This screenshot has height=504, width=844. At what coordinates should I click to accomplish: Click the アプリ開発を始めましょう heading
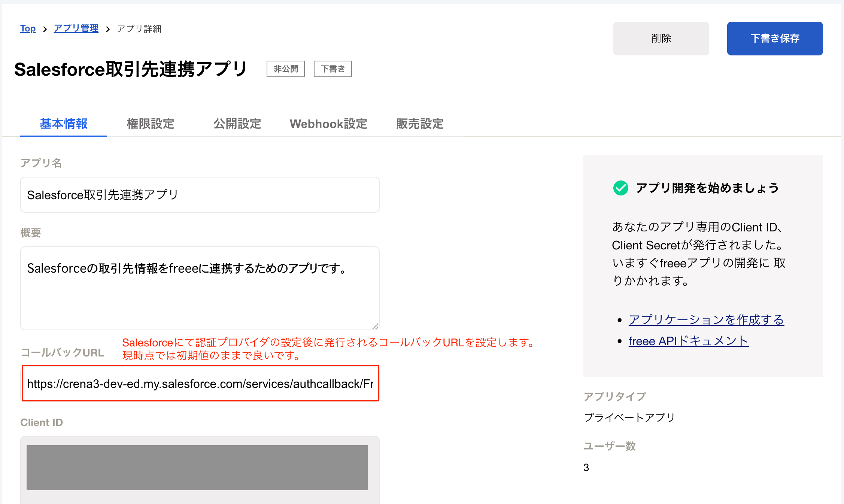tap(707, 188)
